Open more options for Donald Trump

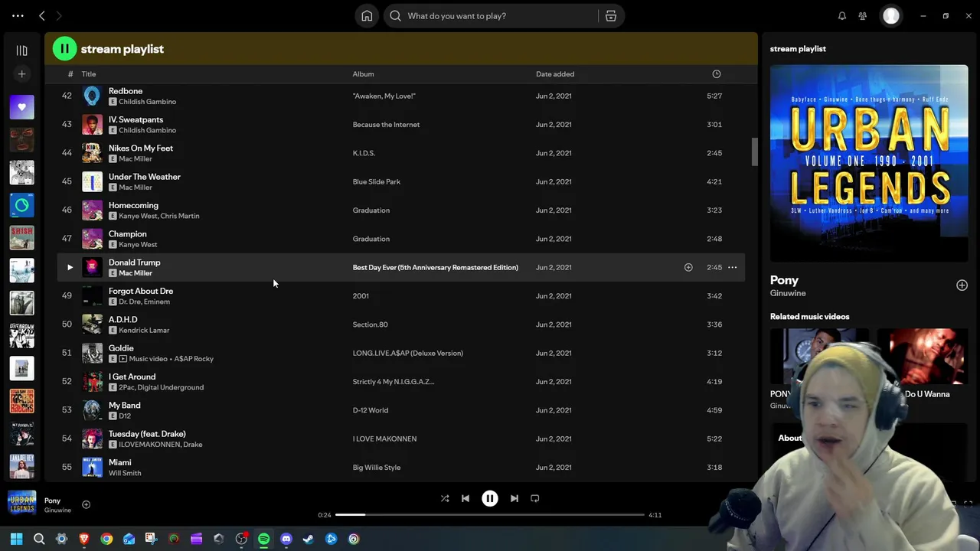tap(732, 267)
